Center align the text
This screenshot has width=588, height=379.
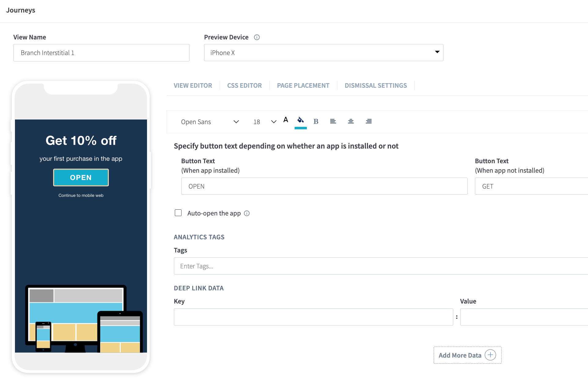(351, 121)
